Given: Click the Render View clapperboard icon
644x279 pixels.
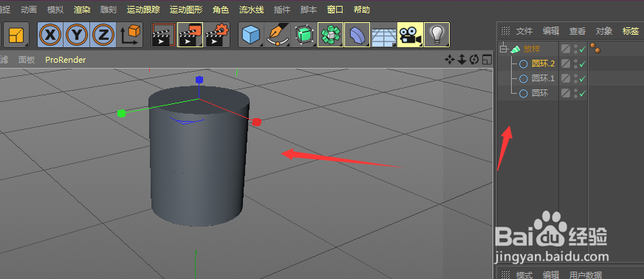Looking at the screenshot, I should click(x=164, y=35).
